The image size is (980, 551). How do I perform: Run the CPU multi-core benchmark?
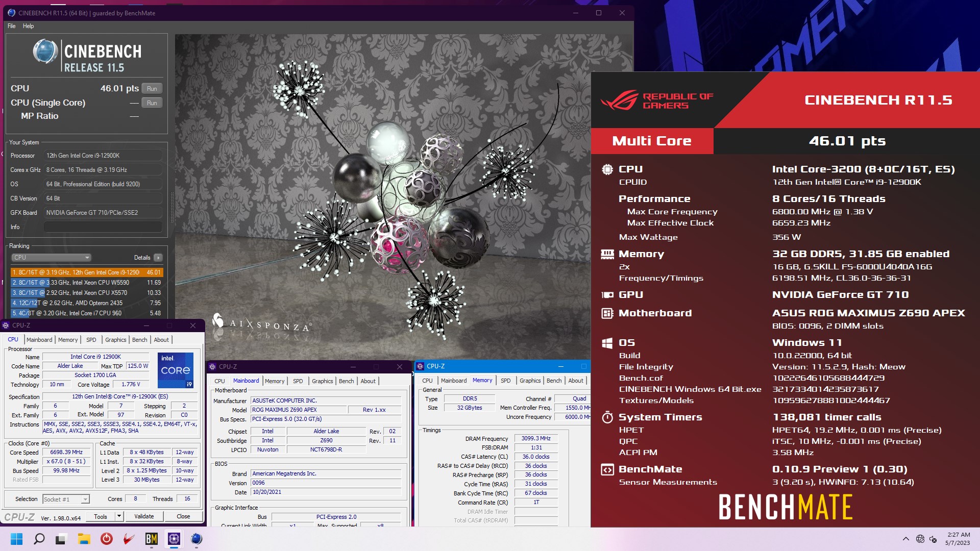[x=152, y=89]
